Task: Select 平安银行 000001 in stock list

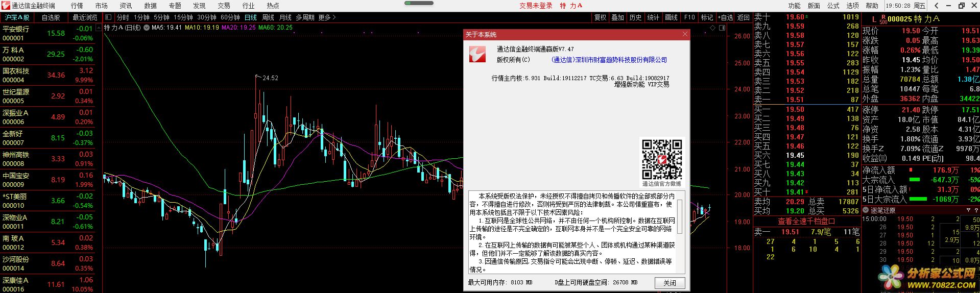Action: 48,34
